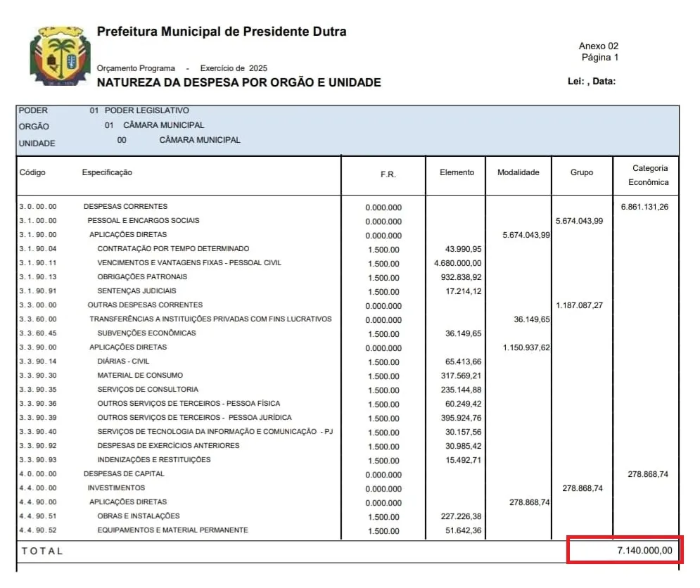This screenshot has height=588, width=700.
Task: Click the OUTRAS DESPESAS CORRENTES row
Action: (x=145, y=305)
